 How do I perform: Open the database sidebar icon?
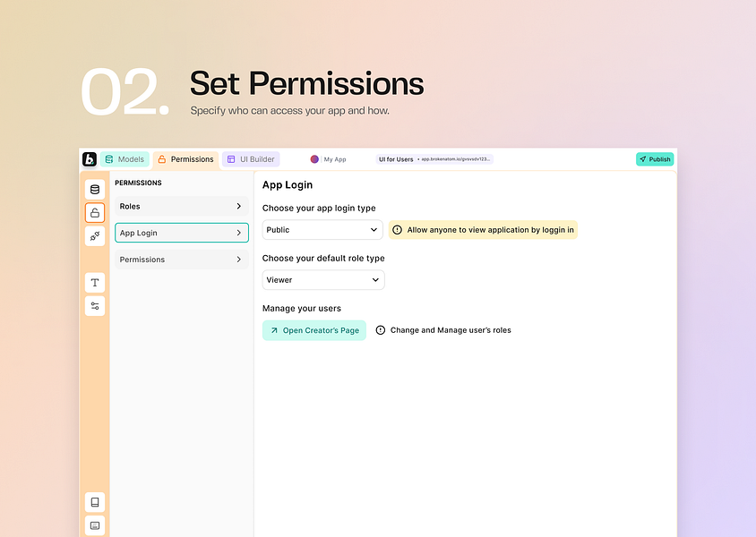pos(95,190)
